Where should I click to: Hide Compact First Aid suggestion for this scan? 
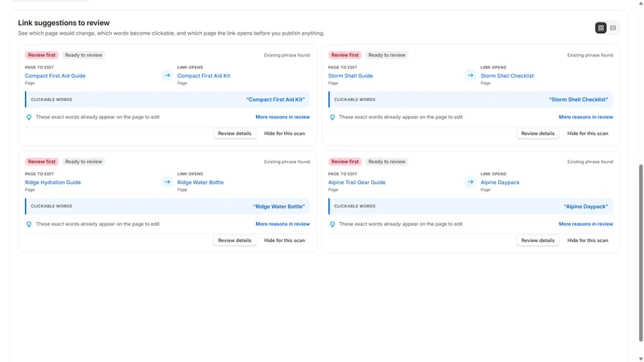pyautogui.click(x=284, y=134)
